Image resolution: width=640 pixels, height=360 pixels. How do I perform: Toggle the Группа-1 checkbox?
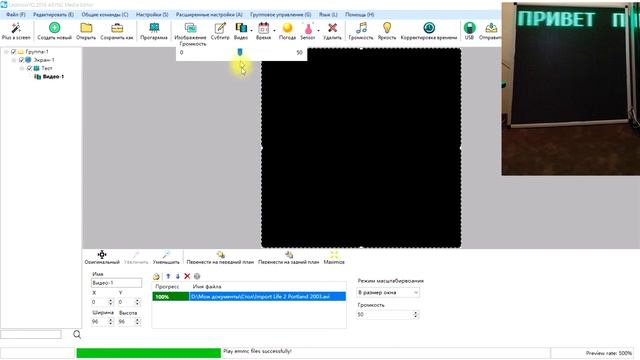click(x=13, y=52)
